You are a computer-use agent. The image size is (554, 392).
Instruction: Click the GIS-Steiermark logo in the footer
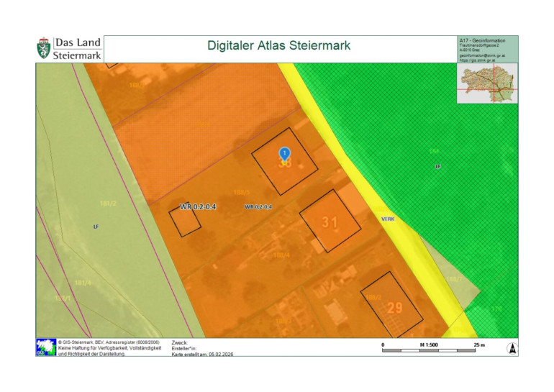pyautogui.click(x=45, y=347)
